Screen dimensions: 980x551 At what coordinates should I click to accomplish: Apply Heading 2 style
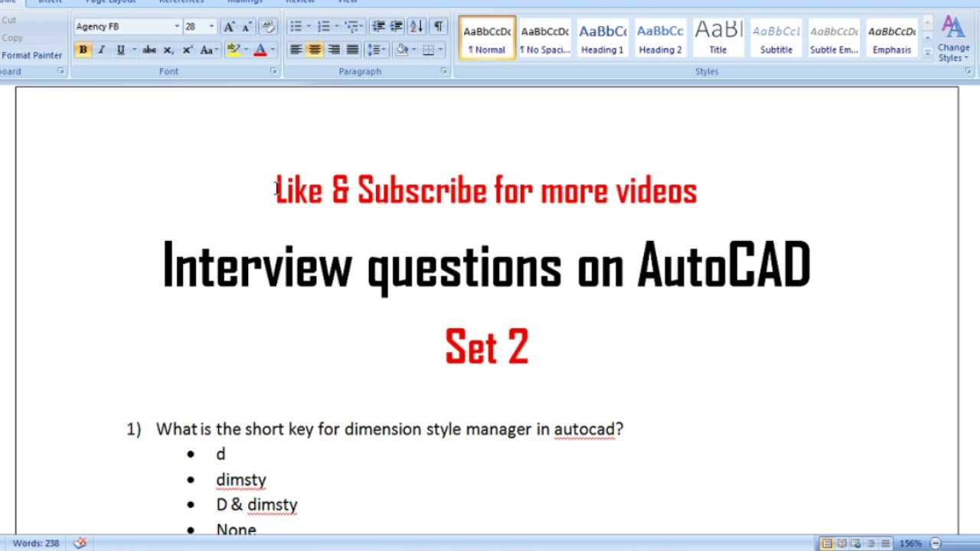pos(660,38)
